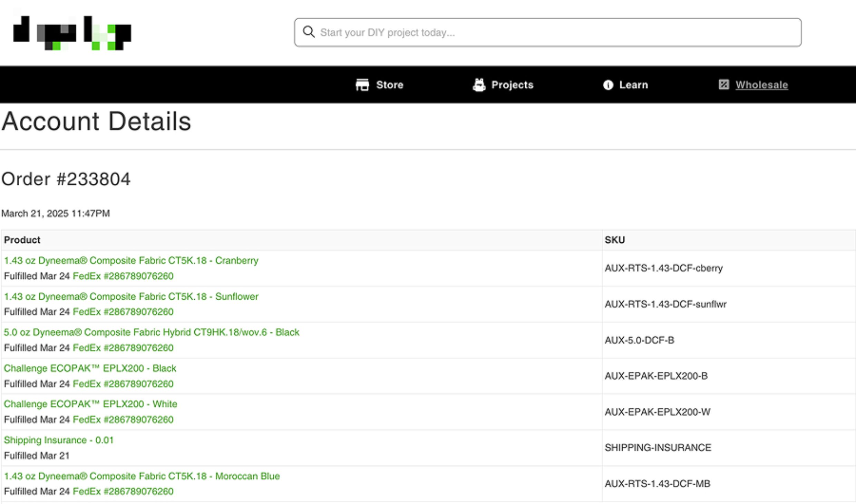Open Challenge ECOPAK EPLX200 White product
856x504 pixels.
point(90,404)
